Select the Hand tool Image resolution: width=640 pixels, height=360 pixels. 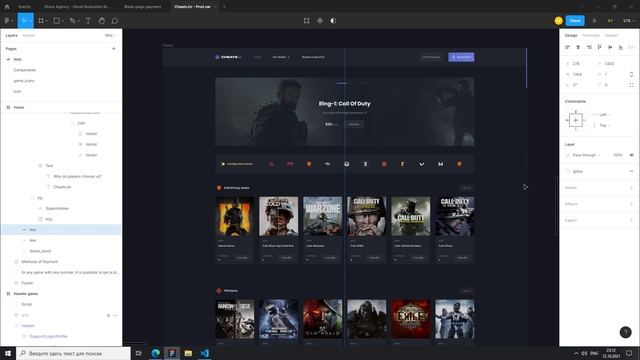pos(102,21)
